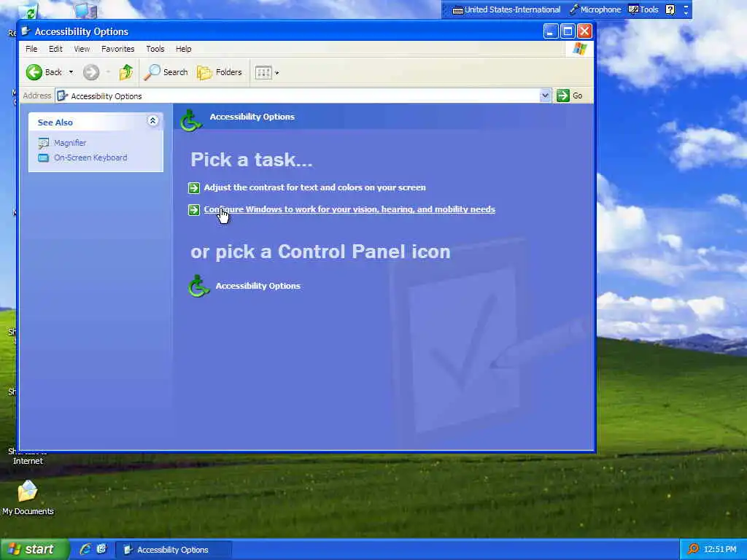Click the On-Screen Keyboard icon

point(43,157)
